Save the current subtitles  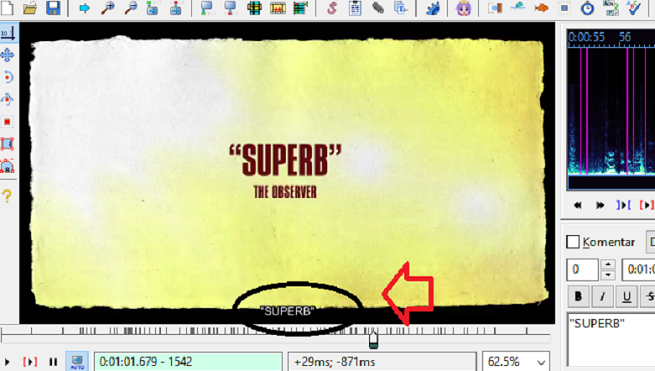point(53,8)
